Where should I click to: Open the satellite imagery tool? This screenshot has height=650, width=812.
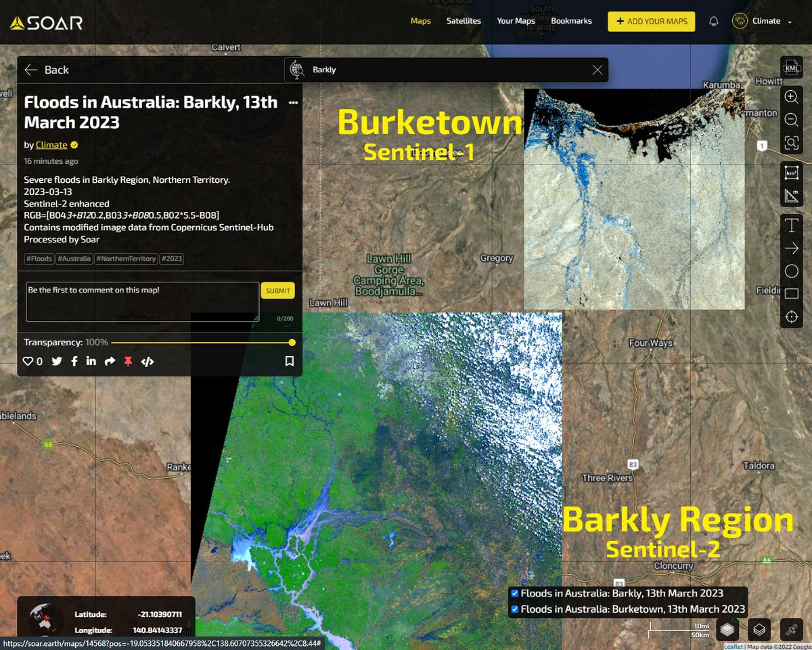tap(791, 629)
